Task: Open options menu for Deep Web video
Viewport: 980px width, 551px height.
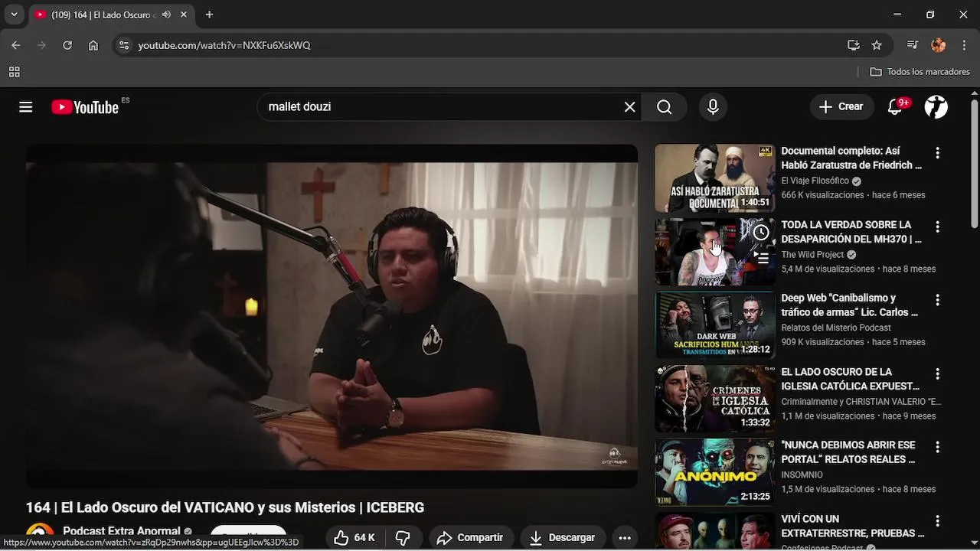Action: click(937, 301)
